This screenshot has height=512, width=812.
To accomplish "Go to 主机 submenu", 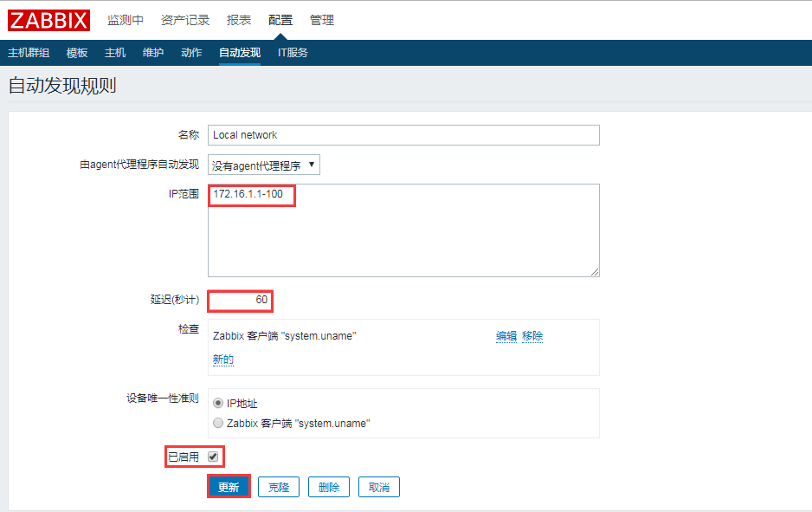I will 115,52.
